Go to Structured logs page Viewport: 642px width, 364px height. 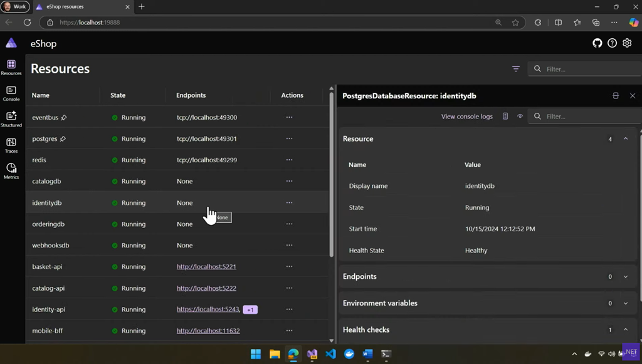point(11,119)
